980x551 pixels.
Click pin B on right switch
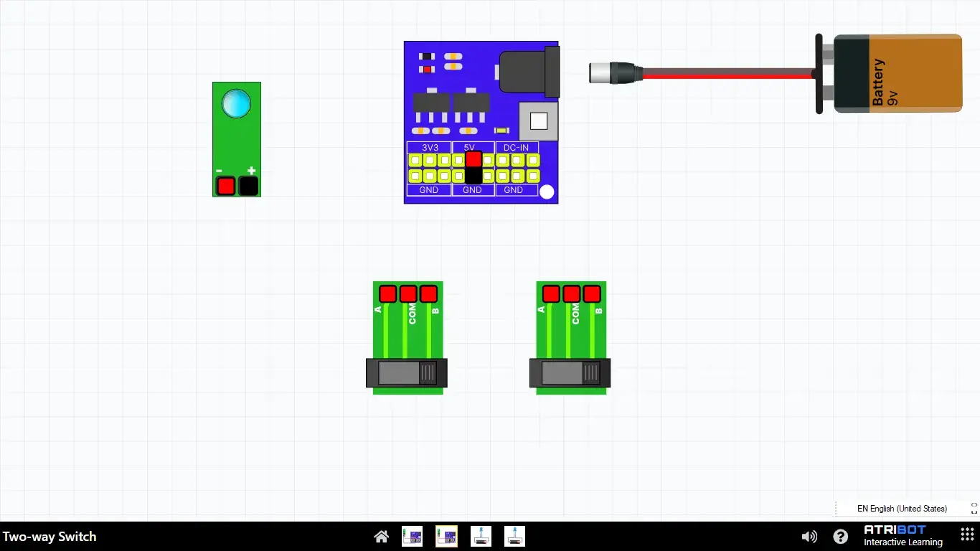point(592,293)
